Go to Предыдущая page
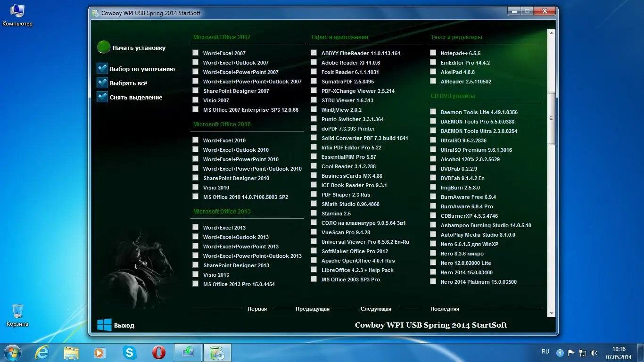This screenshot has width=644, height=362. pyautogui.click(x=313, y=309)
